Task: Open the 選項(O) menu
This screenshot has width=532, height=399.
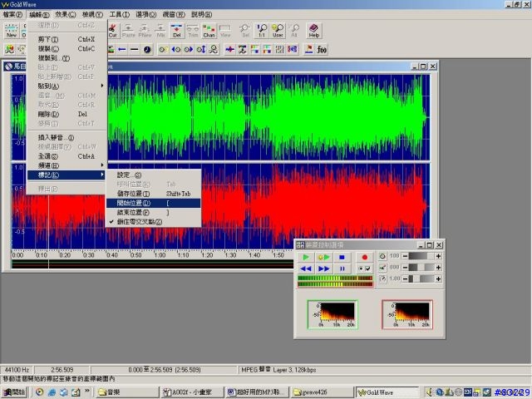Action: tap(146, 15)
